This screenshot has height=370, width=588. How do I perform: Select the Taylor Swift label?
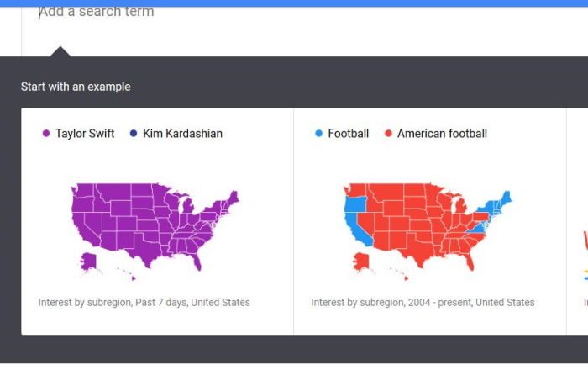85,134
